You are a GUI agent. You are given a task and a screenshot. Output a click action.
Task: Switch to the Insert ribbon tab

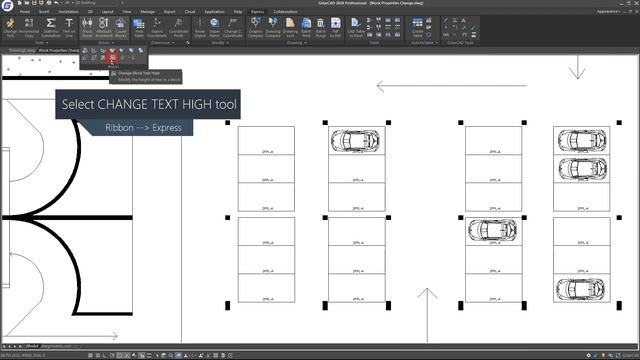tap(44, 12)
